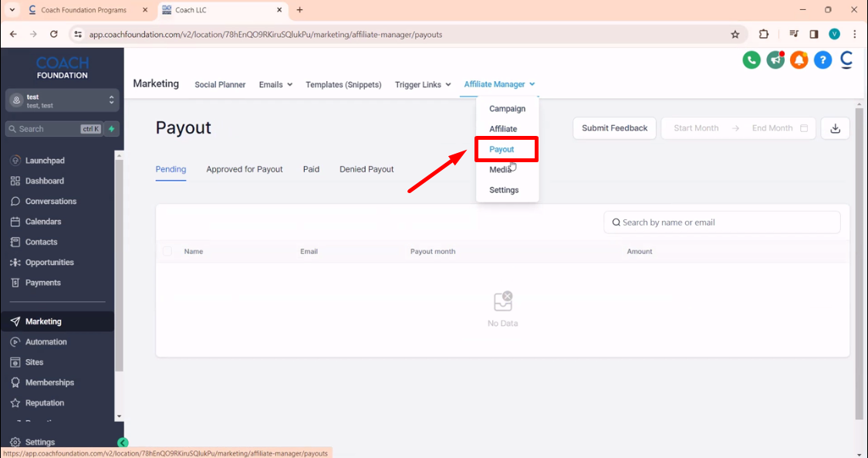Click the Calendars icon in sidebar
The width and height of the screenshot is (868, 458).
(15, 222)
